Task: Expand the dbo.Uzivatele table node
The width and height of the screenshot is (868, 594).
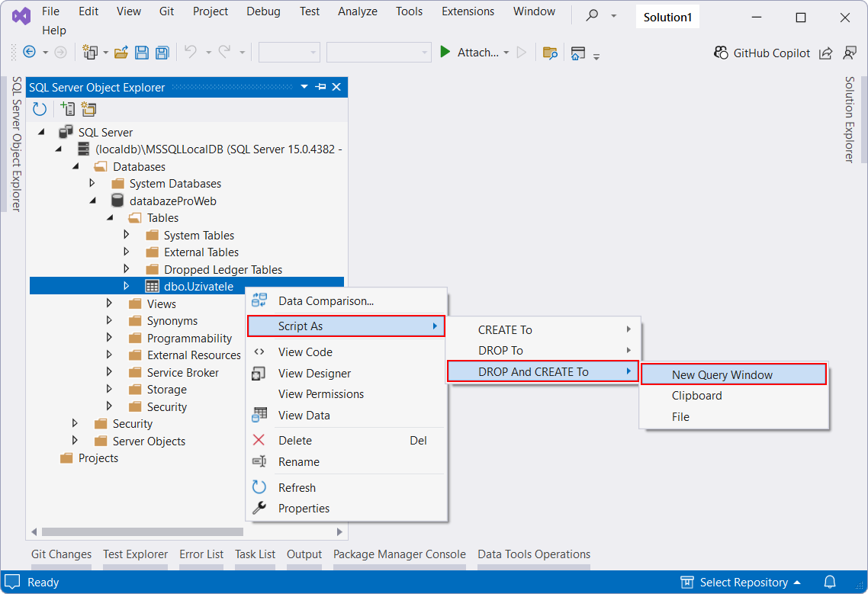Action: pyautogui.click(x=126, y=286)
